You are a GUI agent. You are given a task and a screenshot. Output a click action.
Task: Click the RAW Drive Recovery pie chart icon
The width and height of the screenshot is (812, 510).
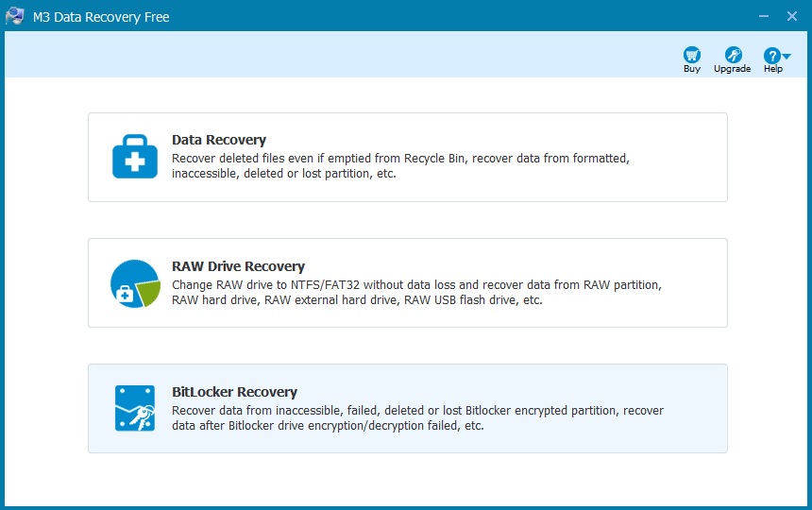135,283
